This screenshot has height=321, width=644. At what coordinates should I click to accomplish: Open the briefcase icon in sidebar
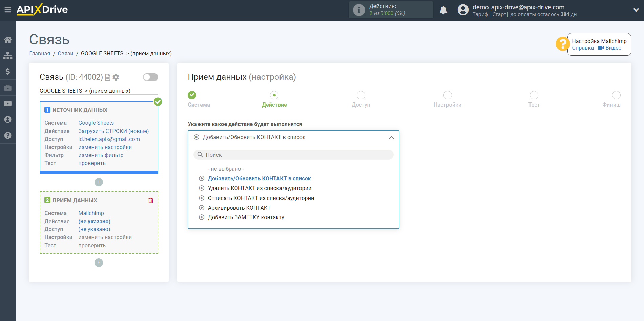8,88
